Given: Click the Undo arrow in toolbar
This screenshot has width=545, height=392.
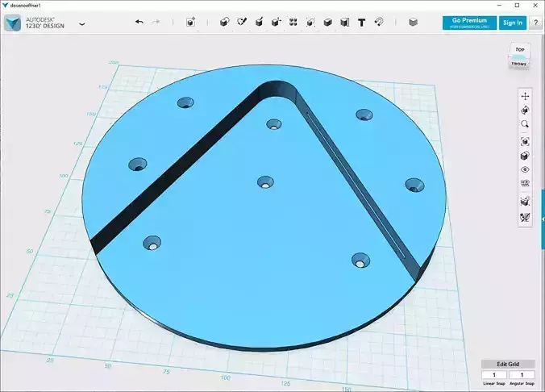Looking at the screenshot, I should click(139, 22).
